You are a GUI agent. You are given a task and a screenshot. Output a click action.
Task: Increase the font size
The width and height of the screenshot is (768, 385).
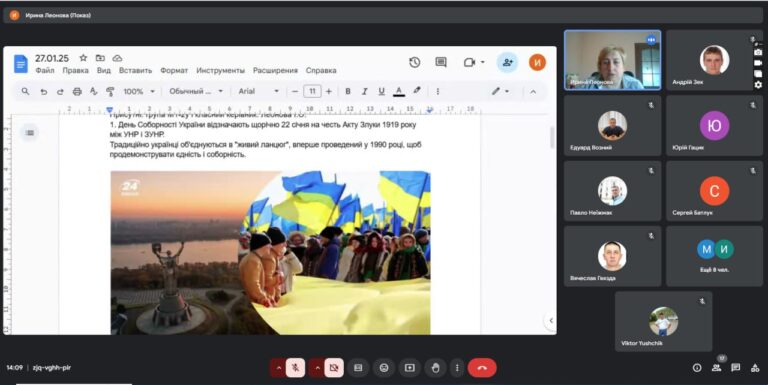pos(329,91)
